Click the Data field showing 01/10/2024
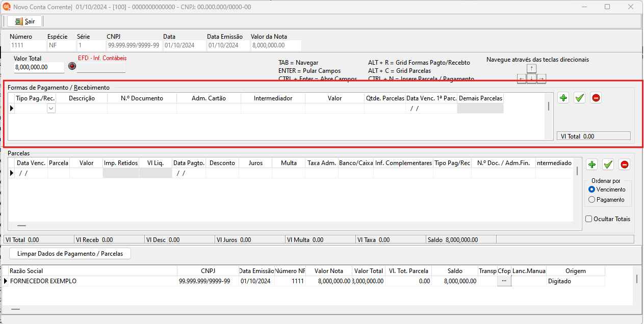 (184, 45)
